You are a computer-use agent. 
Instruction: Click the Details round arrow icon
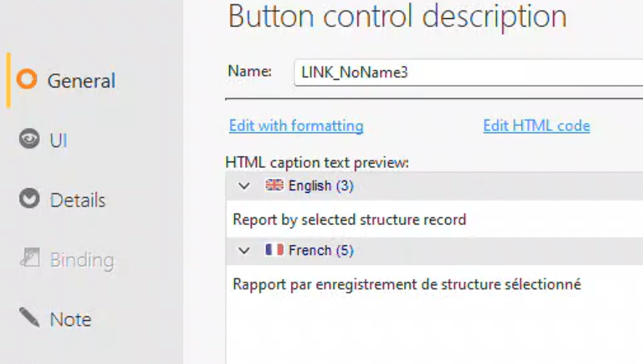29,199
